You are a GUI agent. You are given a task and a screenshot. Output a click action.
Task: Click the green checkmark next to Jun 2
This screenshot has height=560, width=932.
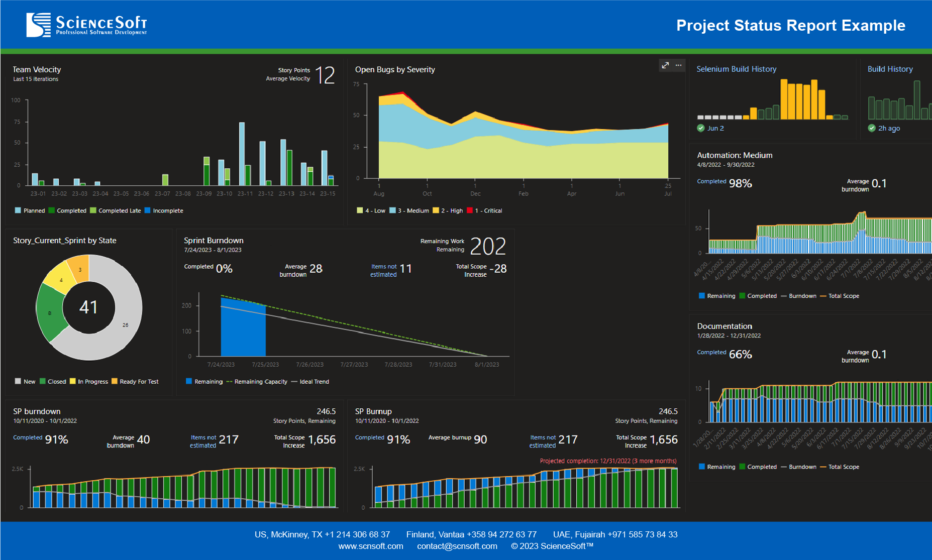coord(701,128)
